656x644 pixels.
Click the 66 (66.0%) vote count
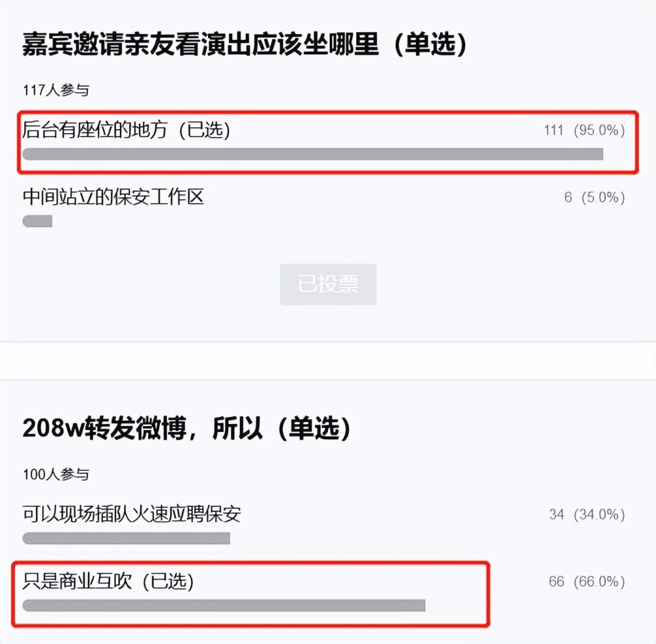click(x=586, y=582)
